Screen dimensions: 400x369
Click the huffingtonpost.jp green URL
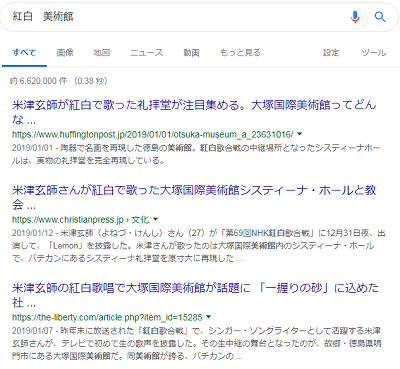[x=153, y=134]
